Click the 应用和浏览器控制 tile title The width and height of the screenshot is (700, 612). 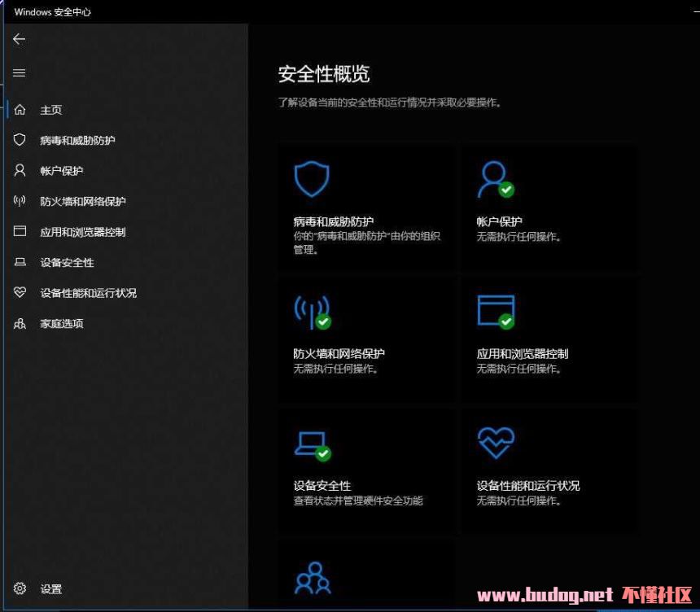(523, 353)
